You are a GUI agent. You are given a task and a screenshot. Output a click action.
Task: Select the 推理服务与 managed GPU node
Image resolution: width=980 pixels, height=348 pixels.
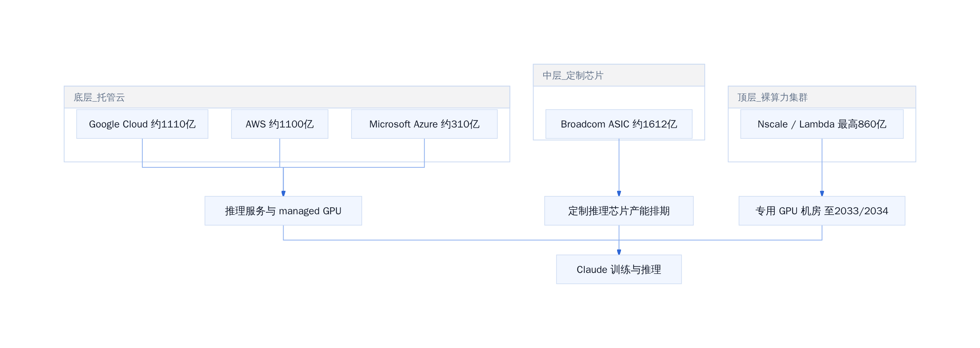pos(283,211)
